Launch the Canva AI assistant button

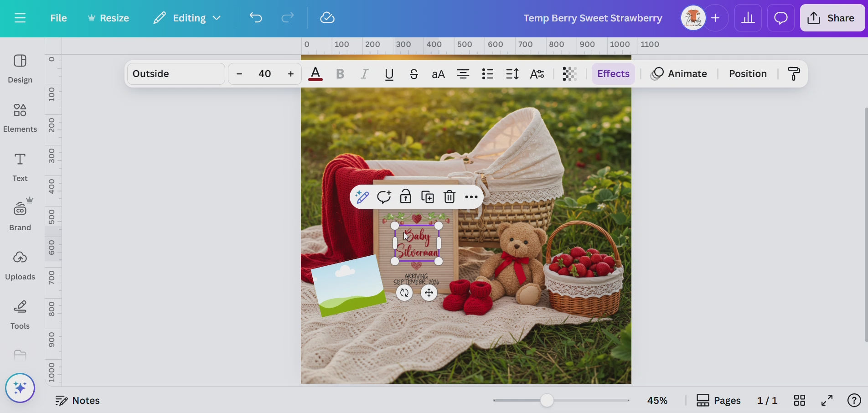pyautogui.click(x=20, y=388)
